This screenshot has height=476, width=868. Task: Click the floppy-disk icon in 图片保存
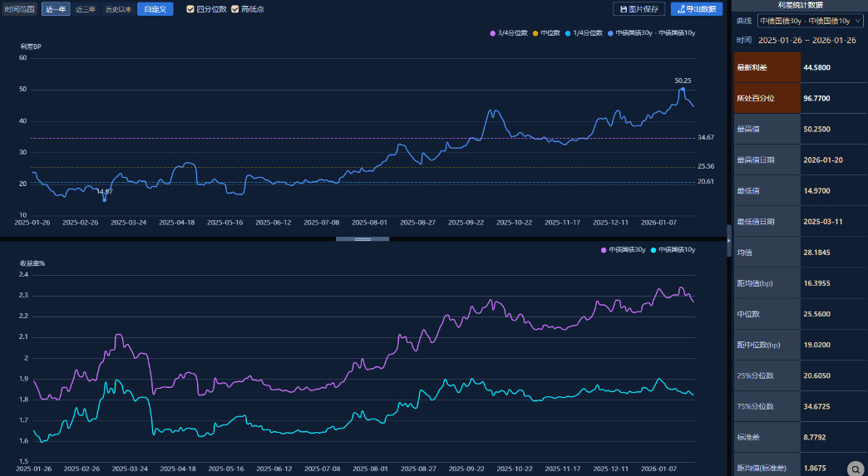pyautogui.click(x=624, y=9)
